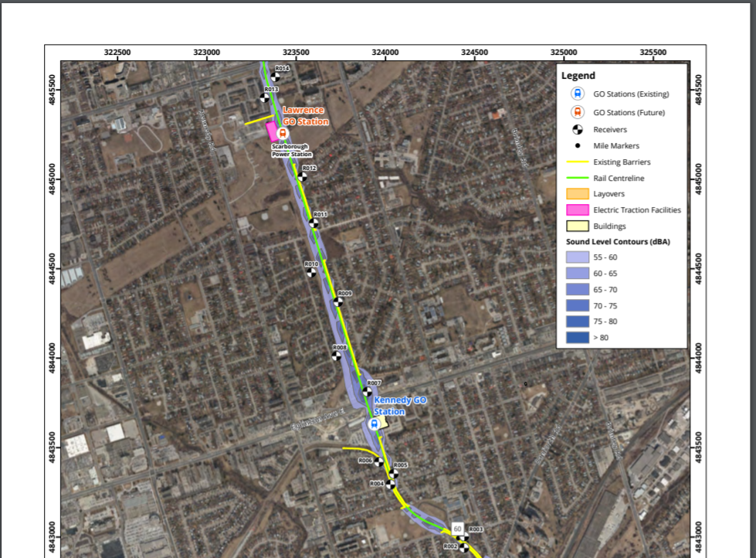
Task: Click the Mile Markers dot in legend
Action: point(577,145)
